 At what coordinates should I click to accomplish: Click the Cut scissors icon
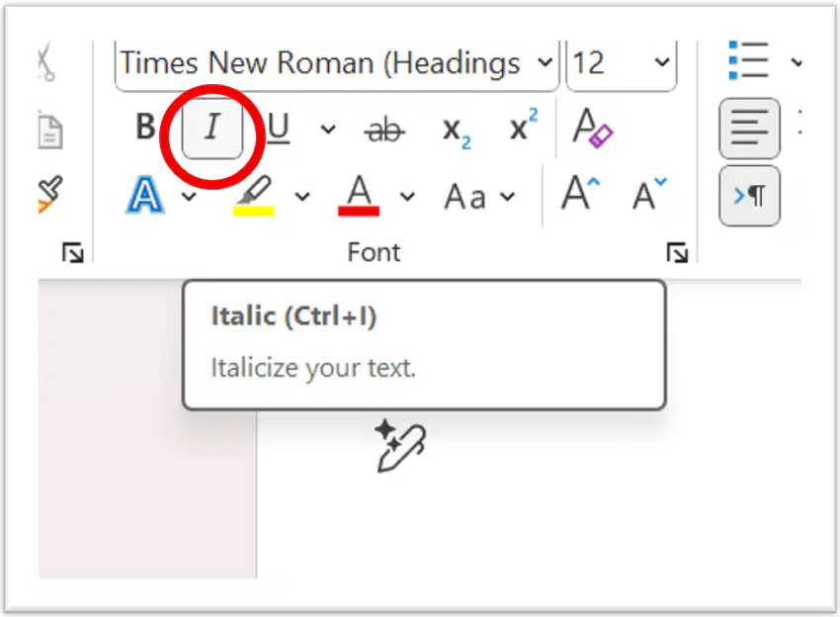click(x=46, y=61)
